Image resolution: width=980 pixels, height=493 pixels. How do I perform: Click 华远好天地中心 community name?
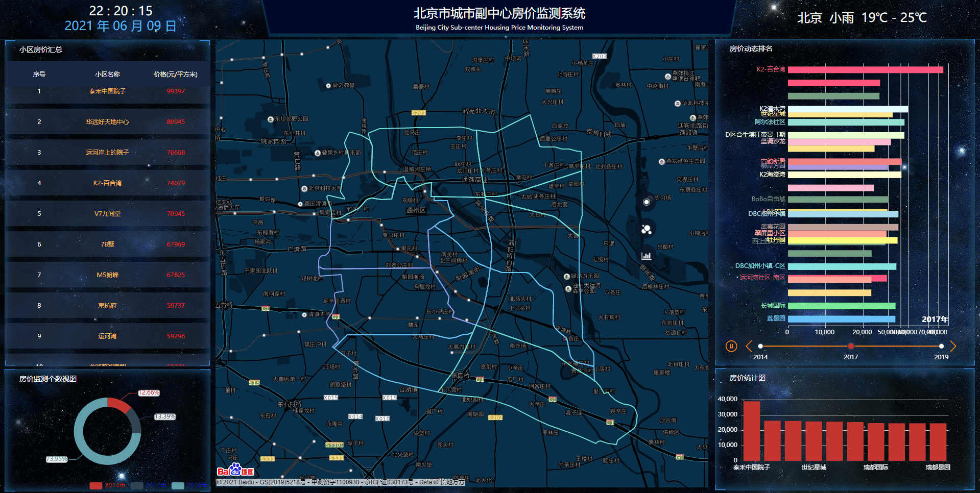[x=107, y=122]
